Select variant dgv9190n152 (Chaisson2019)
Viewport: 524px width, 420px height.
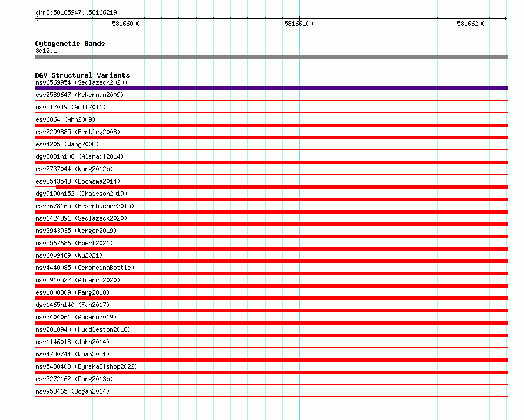(81, 194)
